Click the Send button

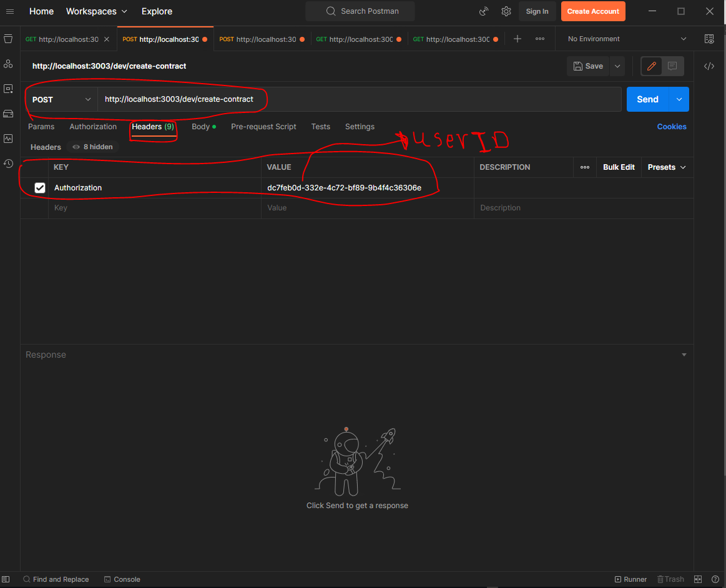(647, 99)
